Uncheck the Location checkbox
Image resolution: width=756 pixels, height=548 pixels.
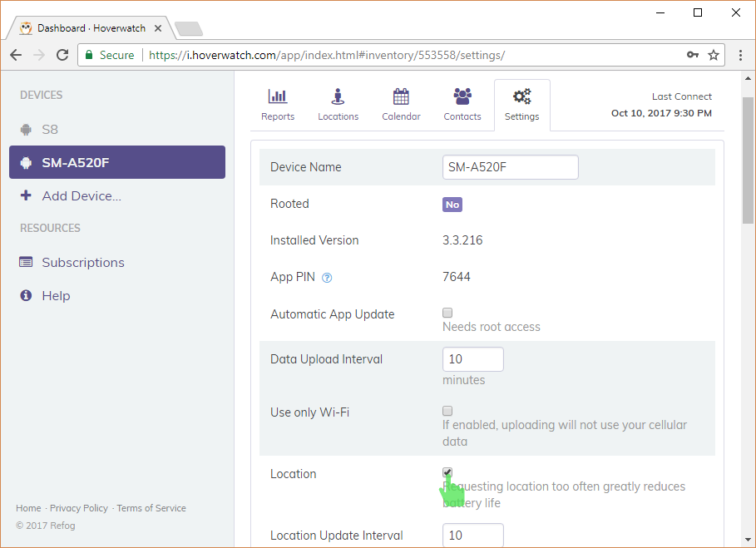coord(447,472)
